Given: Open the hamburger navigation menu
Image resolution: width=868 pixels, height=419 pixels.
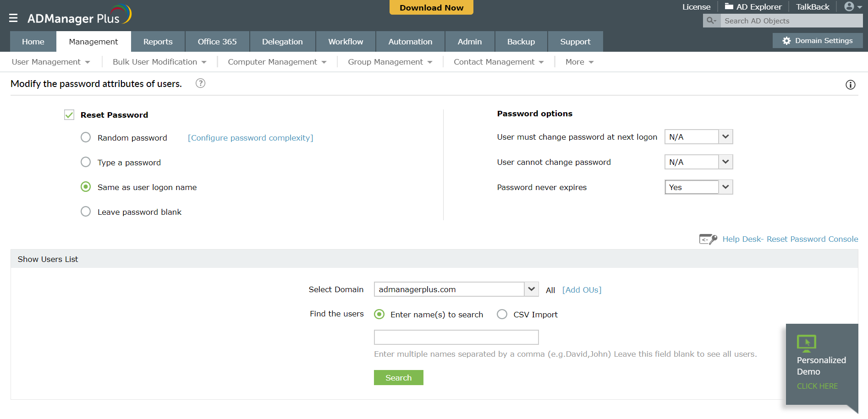Looking at the screenshot, I should click(x=13, y=18).
